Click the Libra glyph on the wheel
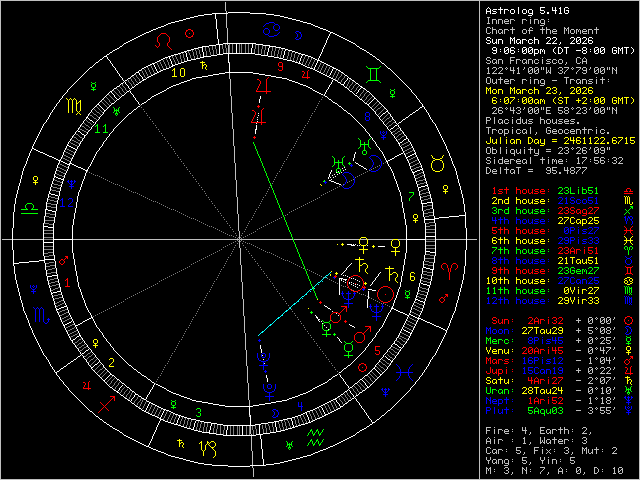640x480 pixels. (x=30, y=206)
